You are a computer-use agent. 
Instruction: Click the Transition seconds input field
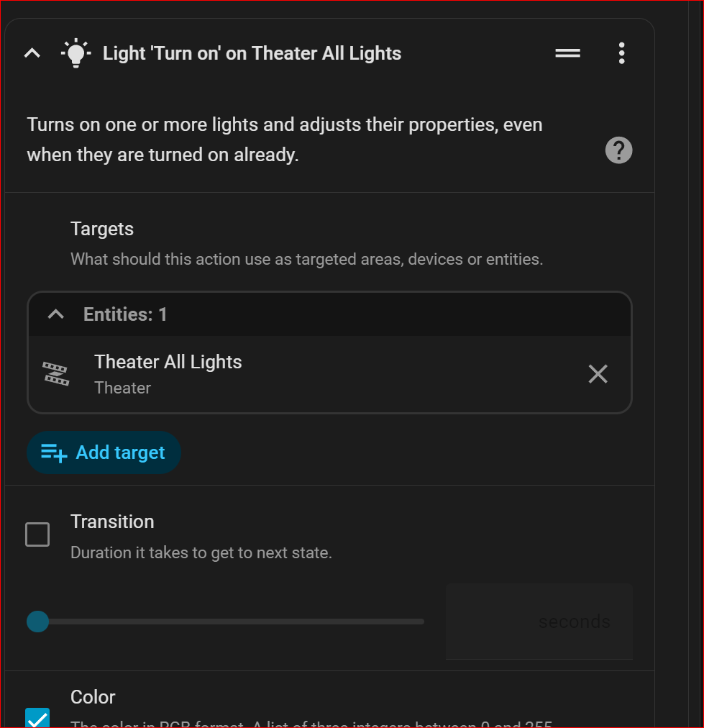[x=539, y=622]
